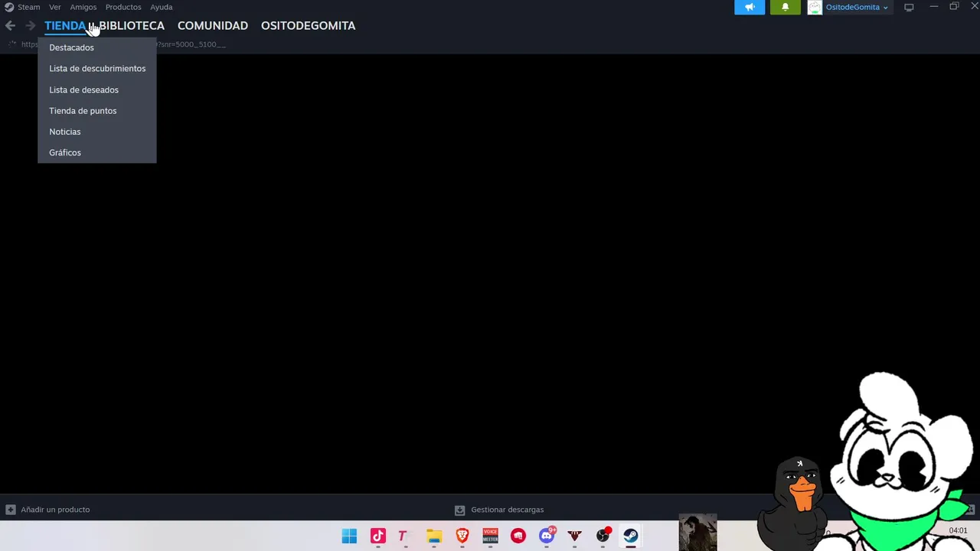
Task: Go back with the left arrow
Action: pos(10,25)
